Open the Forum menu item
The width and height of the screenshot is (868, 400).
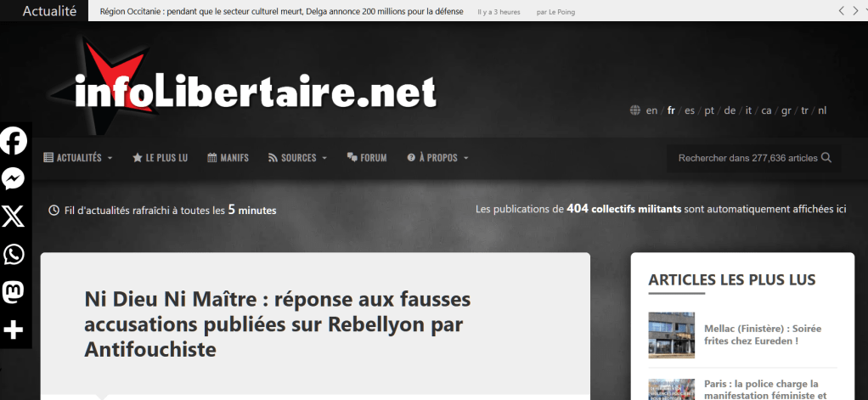367,158
